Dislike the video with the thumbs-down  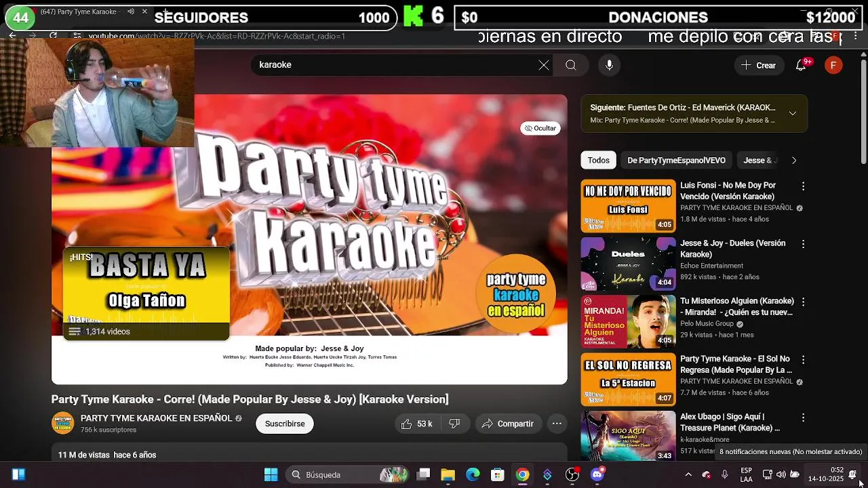tap(454, 424)
